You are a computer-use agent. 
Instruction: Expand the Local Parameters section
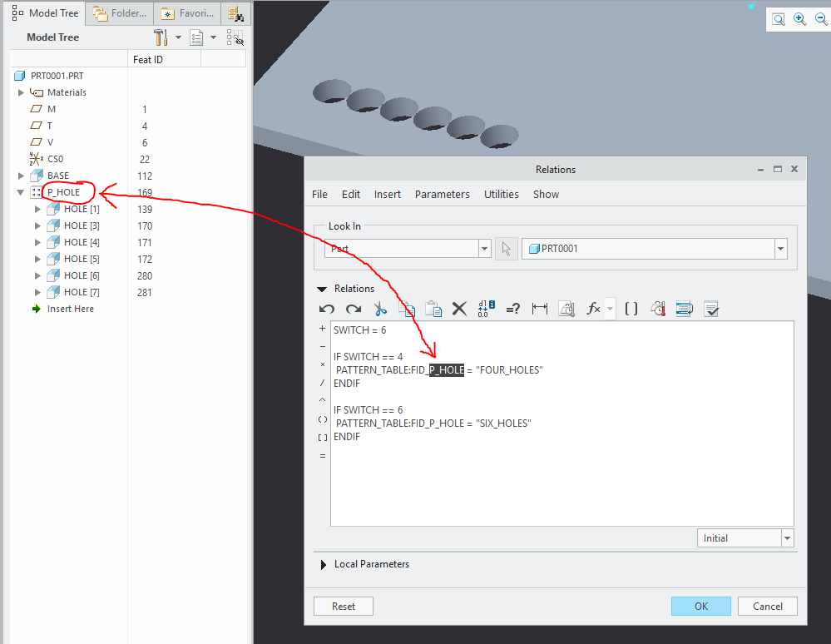click(324, 563)
